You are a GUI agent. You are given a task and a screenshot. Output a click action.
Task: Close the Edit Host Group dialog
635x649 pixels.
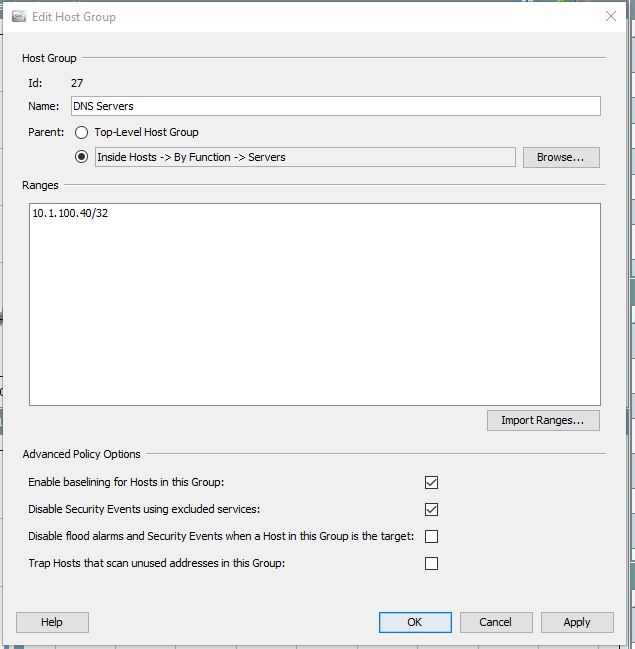pos(611,17)
